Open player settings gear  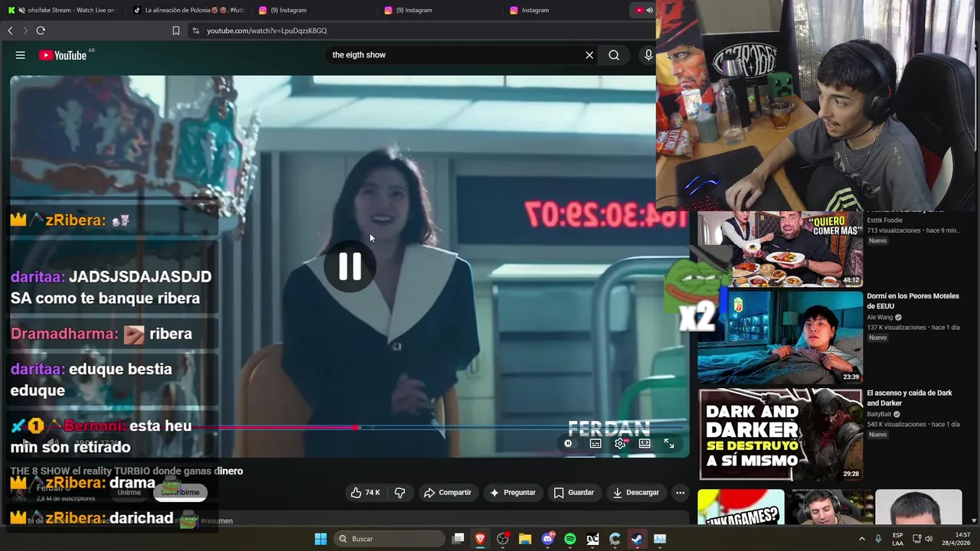[x=620, y=443]
